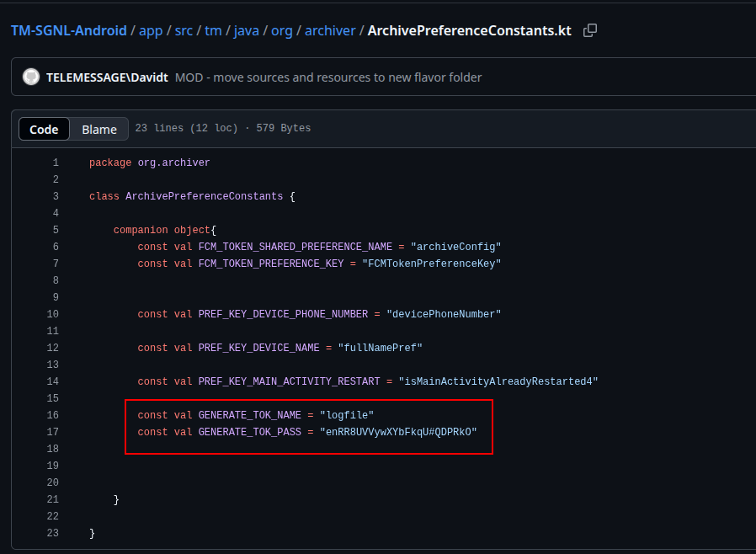Click the 'package org.archiver' code line
The height and width of the screenshot is (554, 756).
150,162
